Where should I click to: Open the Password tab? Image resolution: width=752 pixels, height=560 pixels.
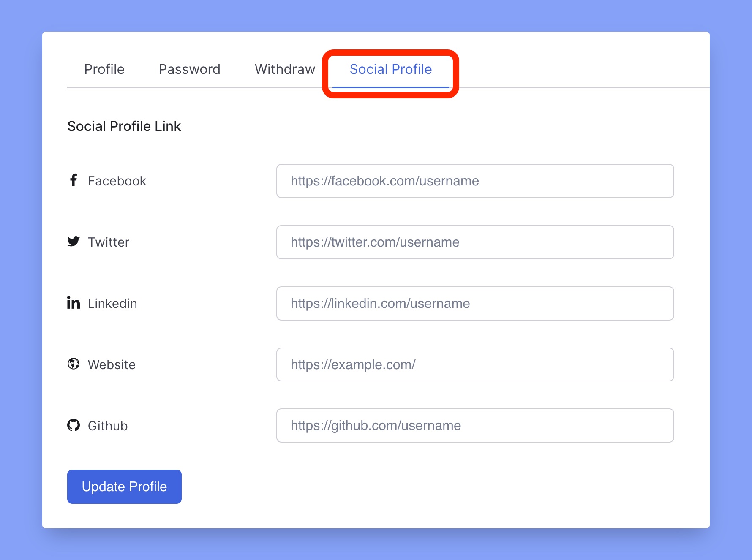(x=189, y=69)
